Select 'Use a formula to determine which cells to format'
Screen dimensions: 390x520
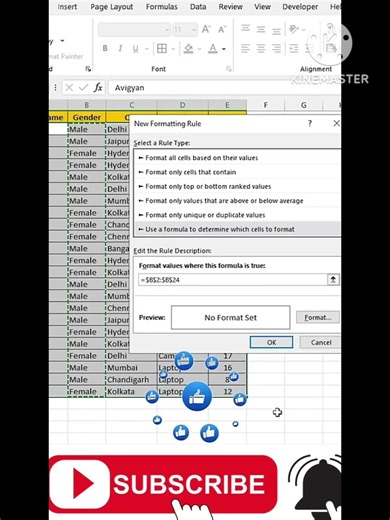(238, 229)
